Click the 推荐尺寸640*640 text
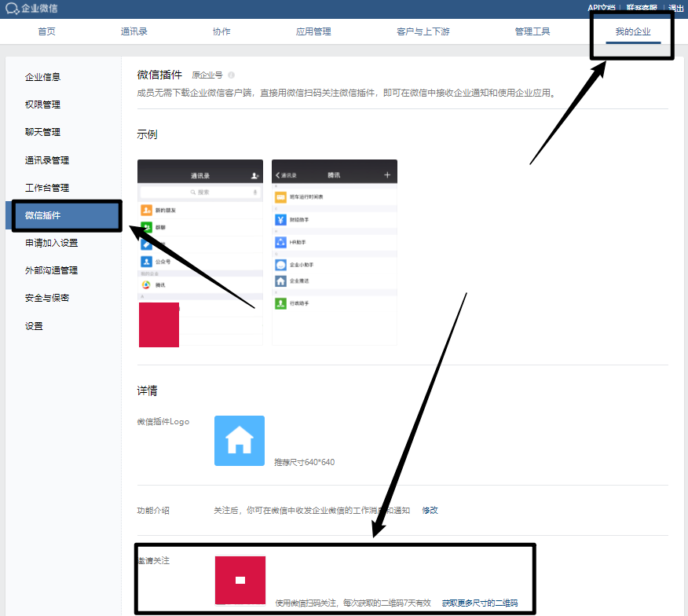Screen dimensions: 688x616 click(x=304, y=462)
